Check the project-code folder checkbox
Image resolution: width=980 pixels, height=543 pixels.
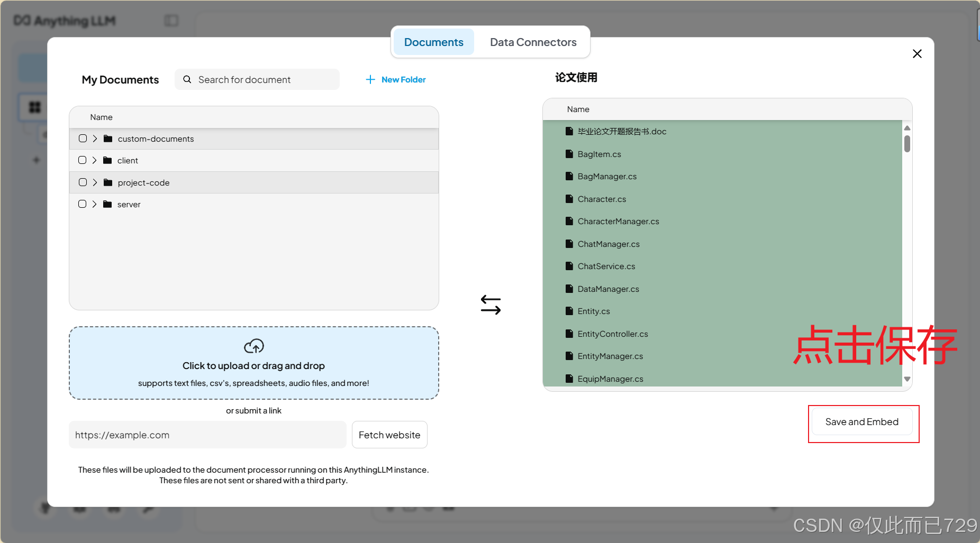[x=83, y=182]
